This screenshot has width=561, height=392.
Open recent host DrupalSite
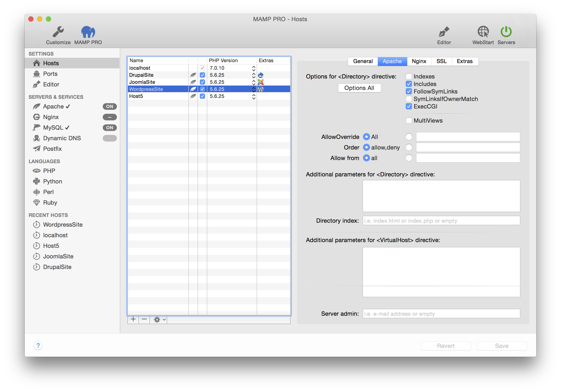[x=52, y=267]
